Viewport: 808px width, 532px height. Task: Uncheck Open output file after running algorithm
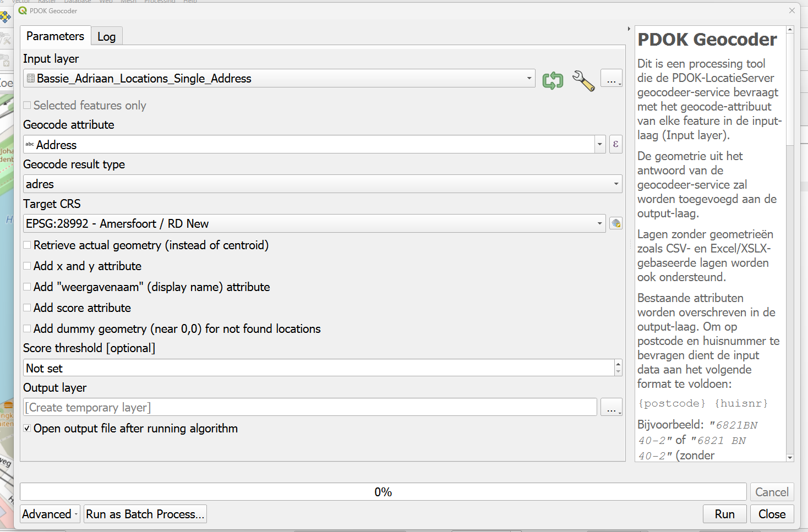[x=27, y=428]
